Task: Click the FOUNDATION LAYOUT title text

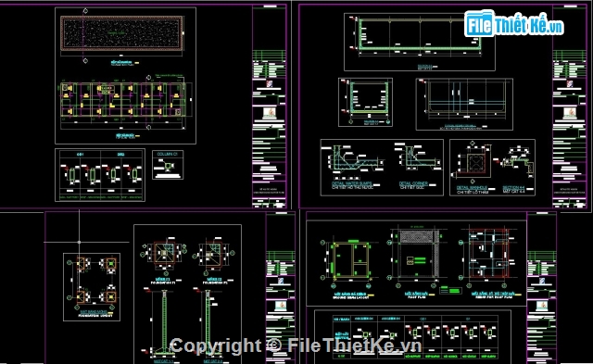Action: pos(96,315)
